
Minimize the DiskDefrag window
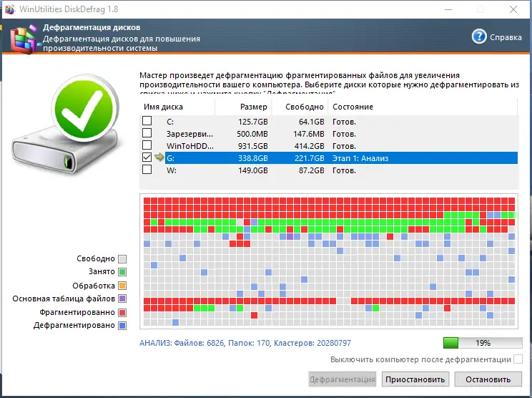click(x=448, y=9)
